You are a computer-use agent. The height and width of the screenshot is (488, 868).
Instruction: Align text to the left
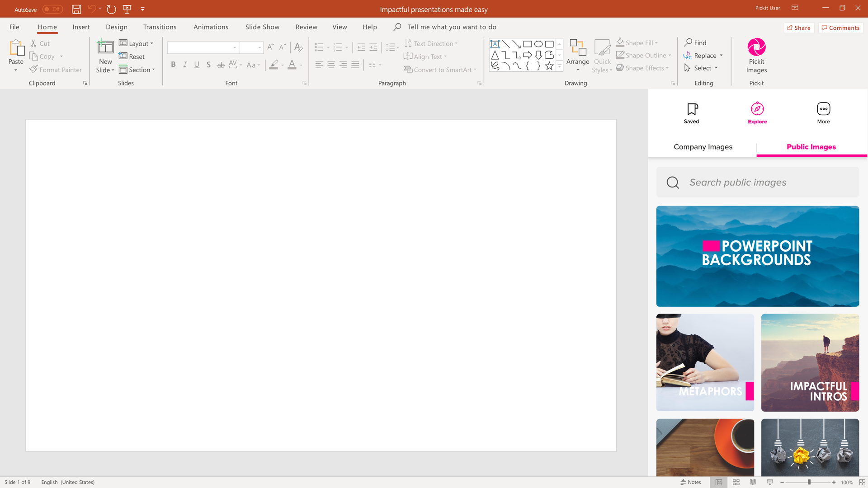319,65
